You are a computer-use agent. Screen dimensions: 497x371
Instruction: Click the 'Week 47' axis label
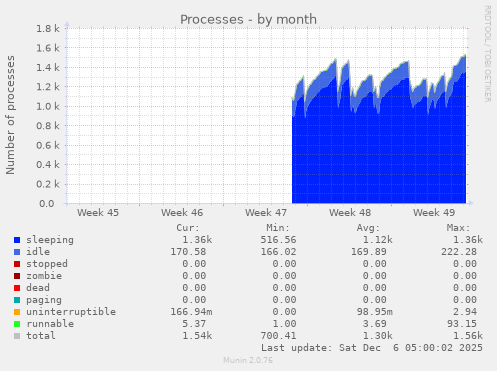[266, 213]
